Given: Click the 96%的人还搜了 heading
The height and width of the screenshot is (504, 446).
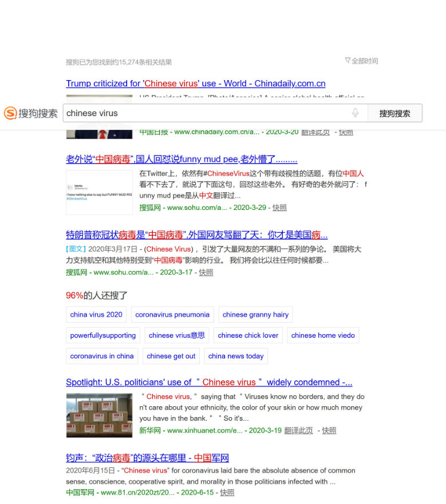Looking at the screenshot, I should pos(97,295).
